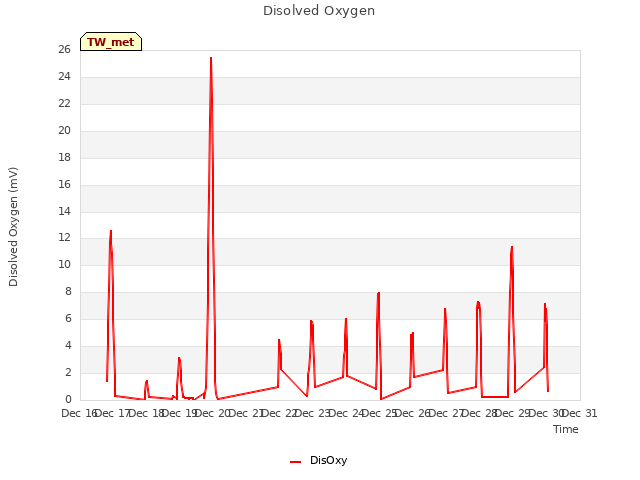Click the Disolved Oxygen chart title
Viewport: 640px width, 480px height.
tap(319, 11)
